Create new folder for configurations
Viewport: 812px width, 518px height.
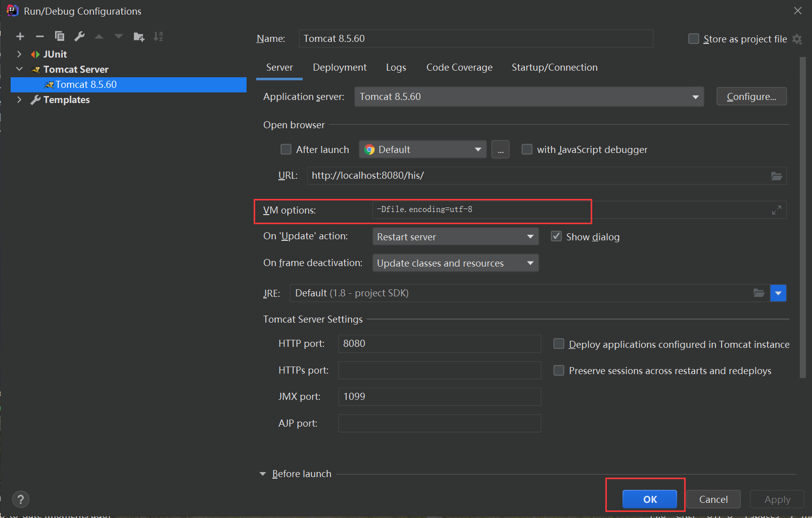tap(139, 36)
